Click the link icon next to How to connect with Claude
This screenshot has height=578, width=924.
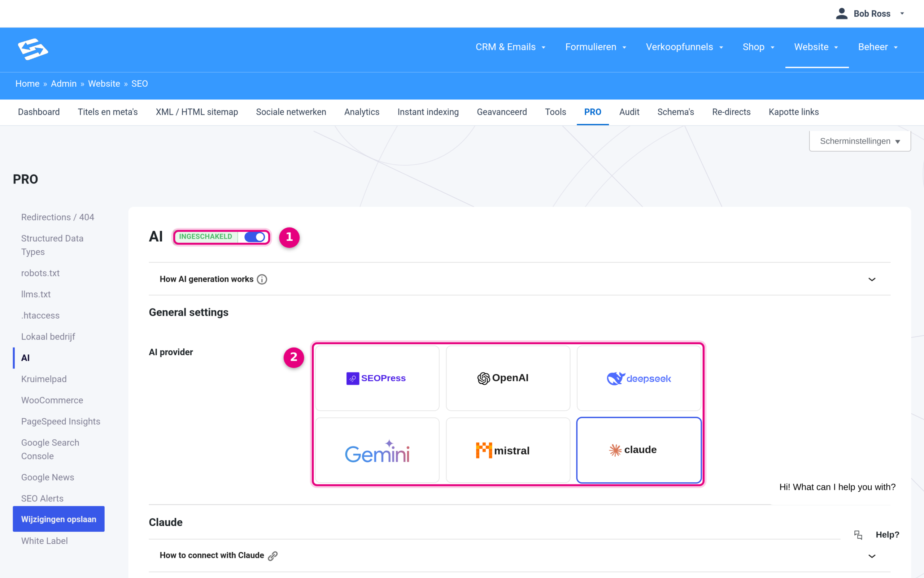point(273,556)
